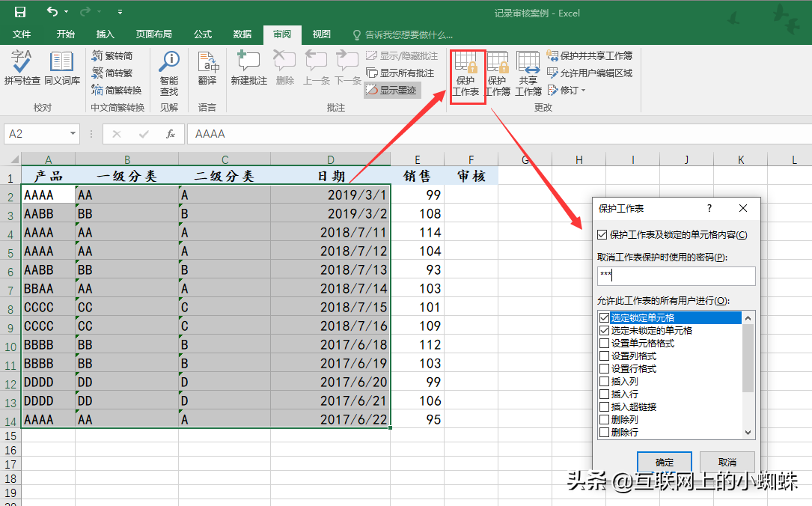Enable 插入超链接 checkbox
The width and height of the screenshot is (812, 506).
604,406
